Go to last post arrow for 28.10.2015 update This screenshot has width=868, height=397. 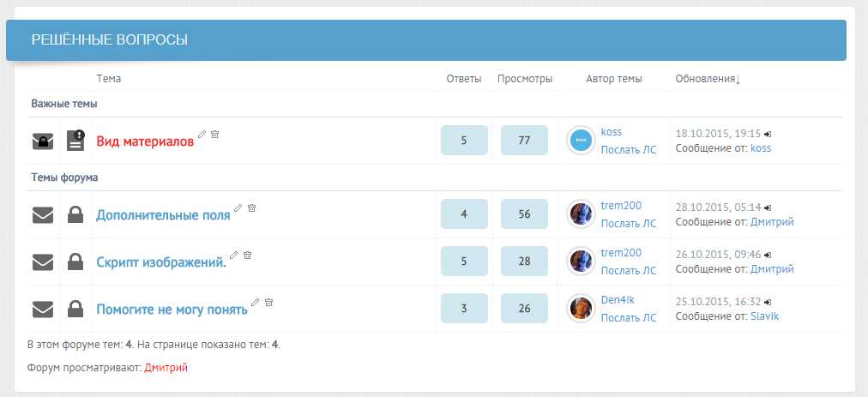[x=768, y=208]
